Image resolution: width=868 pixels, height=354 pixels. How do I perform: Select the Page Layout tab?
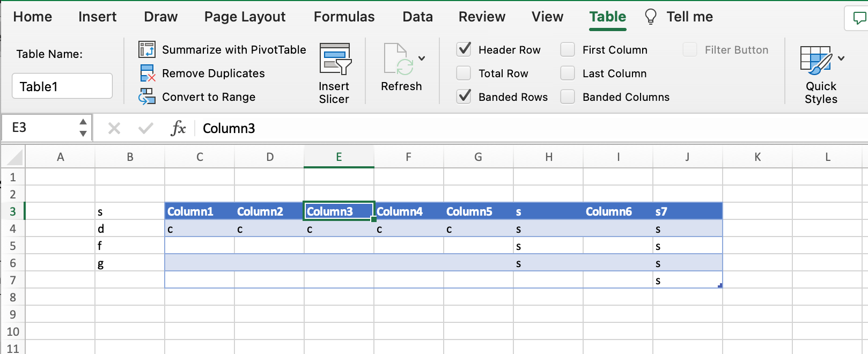[x=245, y=17]
